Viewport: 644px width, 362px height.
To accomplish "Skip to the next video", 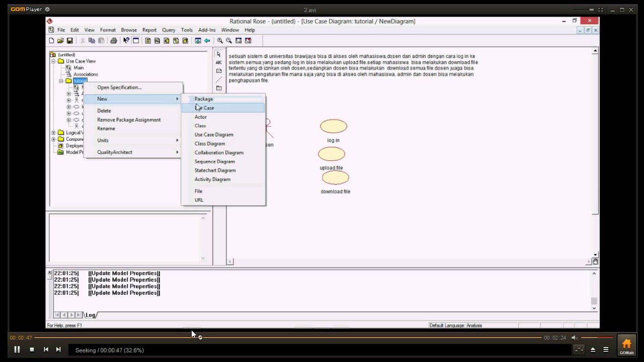I will 58,349.
